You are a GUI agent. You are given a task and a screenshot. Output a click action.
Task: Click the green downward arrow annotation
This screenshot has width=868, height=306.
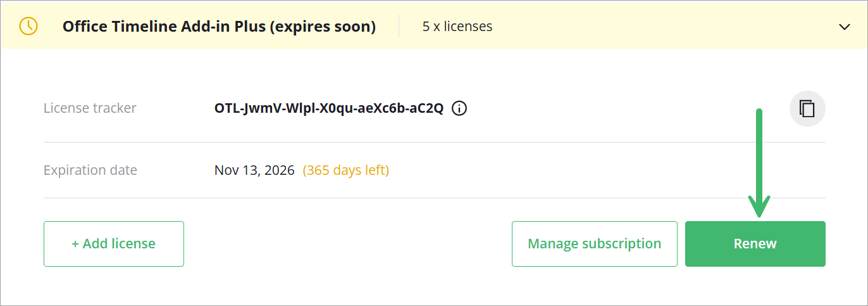(759, 165)
